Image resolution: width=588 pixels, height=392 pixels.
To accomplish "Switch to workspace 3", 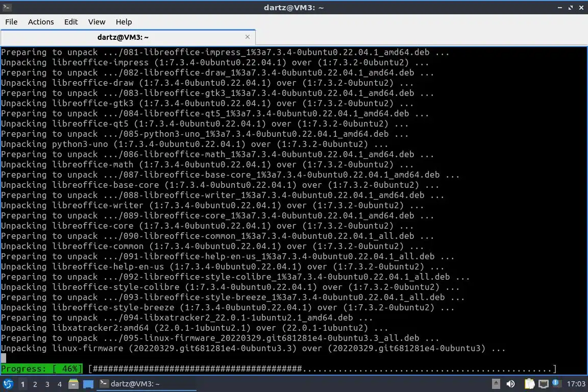I will [47, 384].
